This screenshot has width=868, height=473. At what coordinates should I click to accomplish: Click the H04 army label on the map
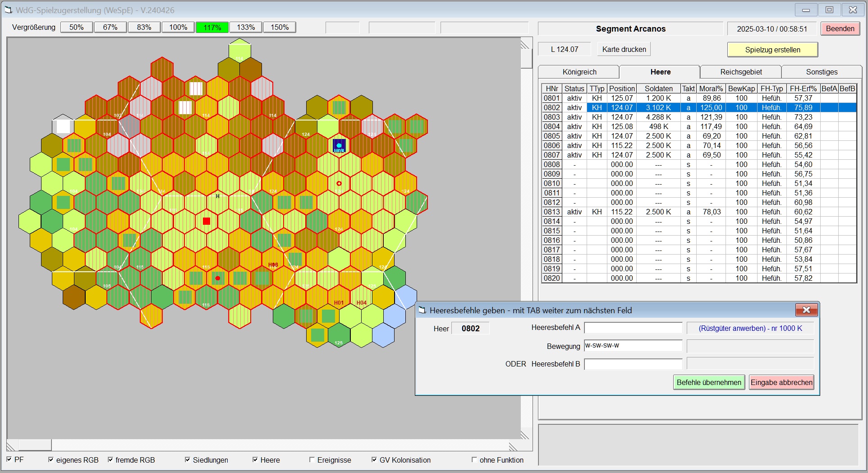pyautogui.click(x=362, y=303)
